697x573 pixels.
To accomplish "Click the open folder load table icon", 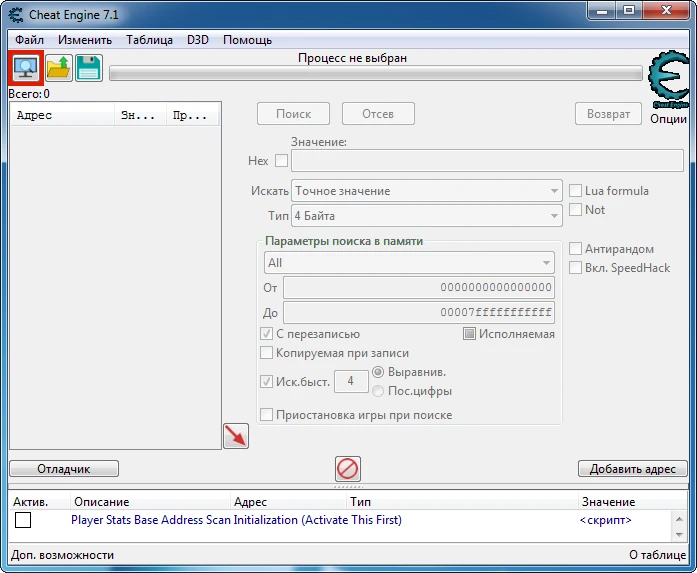I will pyautogui.click(x=58, y=69).
